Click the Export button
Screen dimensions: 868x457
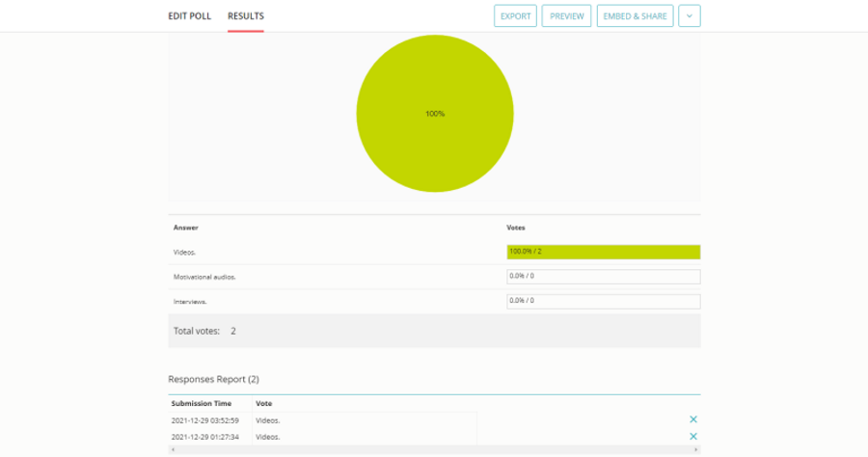pos(515,16)
